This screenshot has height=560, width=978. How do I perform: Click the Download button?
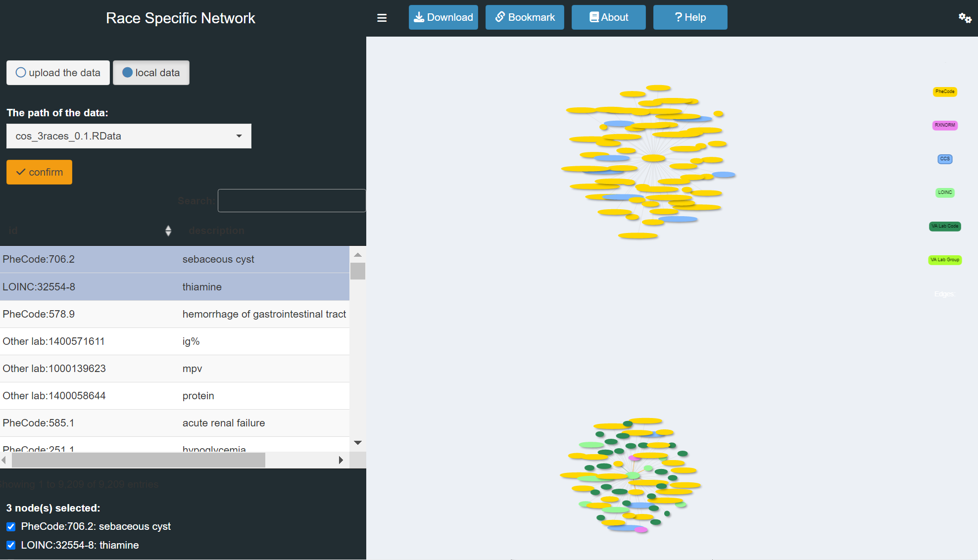(443, 17)
